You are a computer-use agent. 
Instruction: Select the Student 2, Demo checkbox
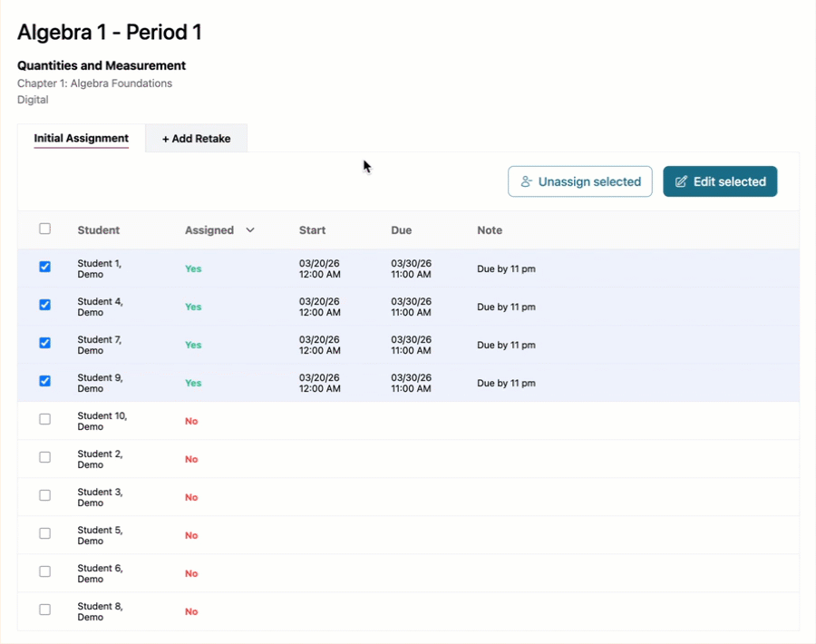tap(45, 458)
